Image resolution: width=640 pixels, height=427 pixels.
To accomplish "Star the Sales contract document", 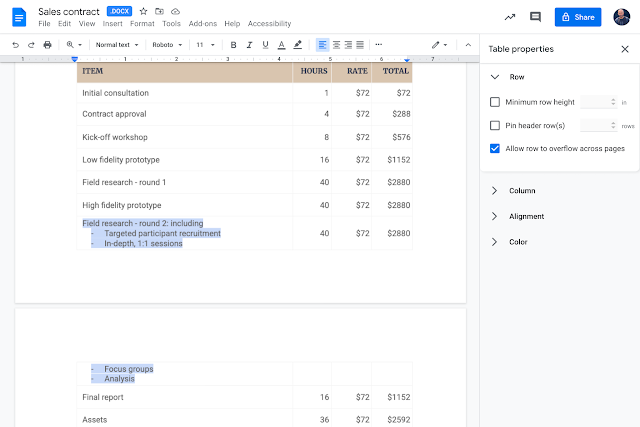I will [x=143, y=11].
